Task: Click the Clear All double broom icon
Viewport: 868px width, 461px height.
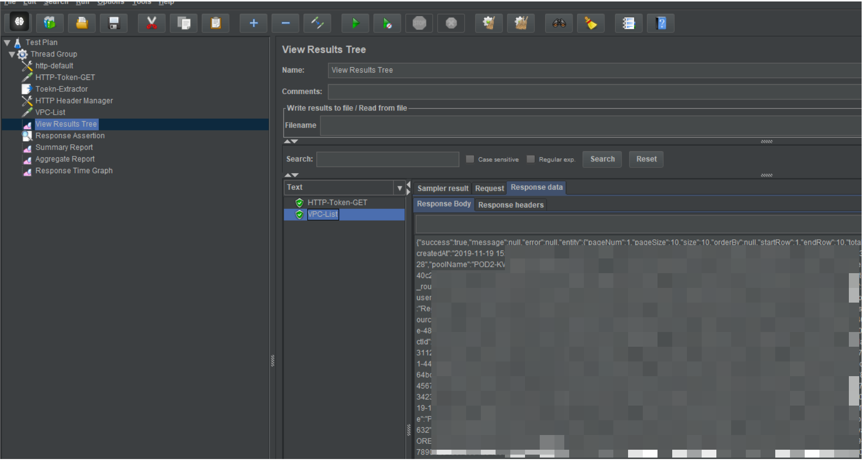Action: click(521, 23)
